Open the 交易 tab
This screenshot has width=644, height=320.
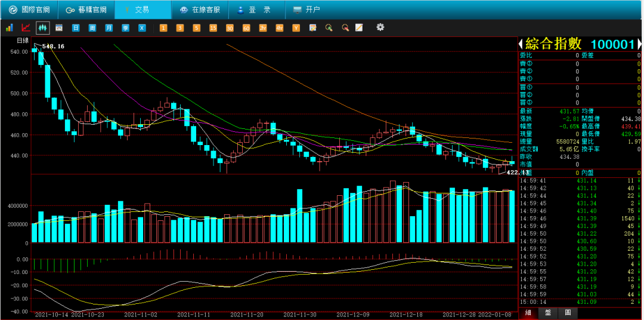(143, 10)
